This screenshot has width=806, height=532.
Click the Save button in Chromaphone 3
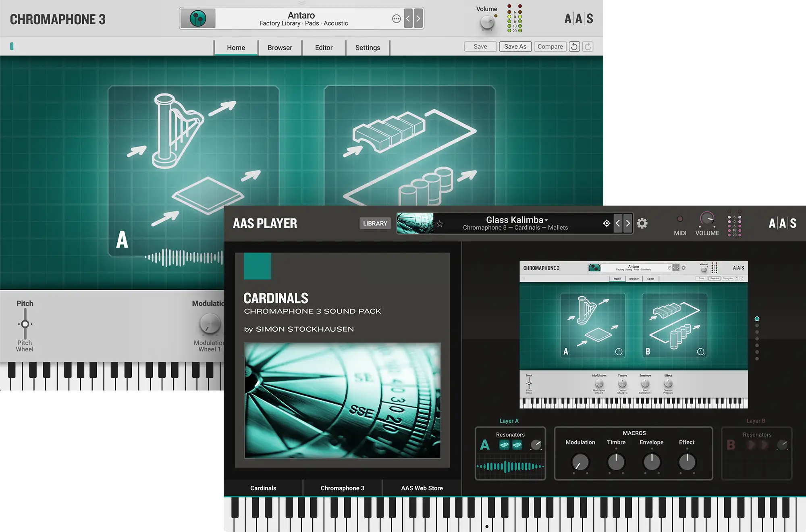[x=480, y=47]
